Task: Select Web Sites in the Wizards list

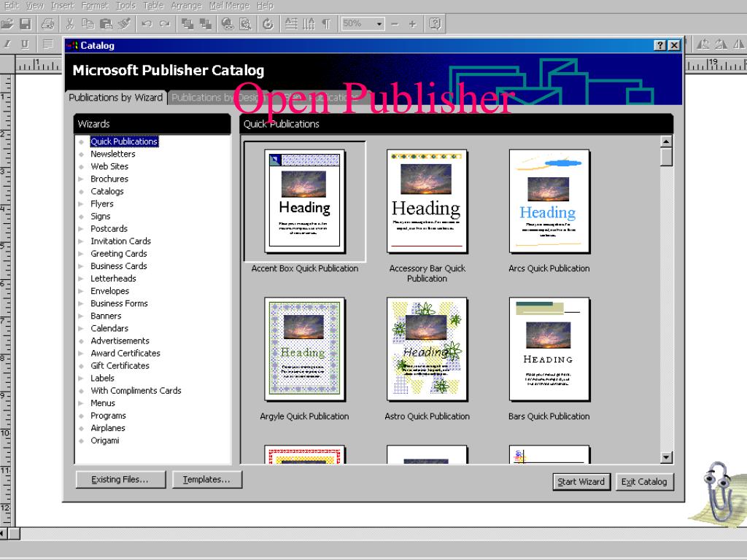Action: pyautogui.click(x=109, y=167)
